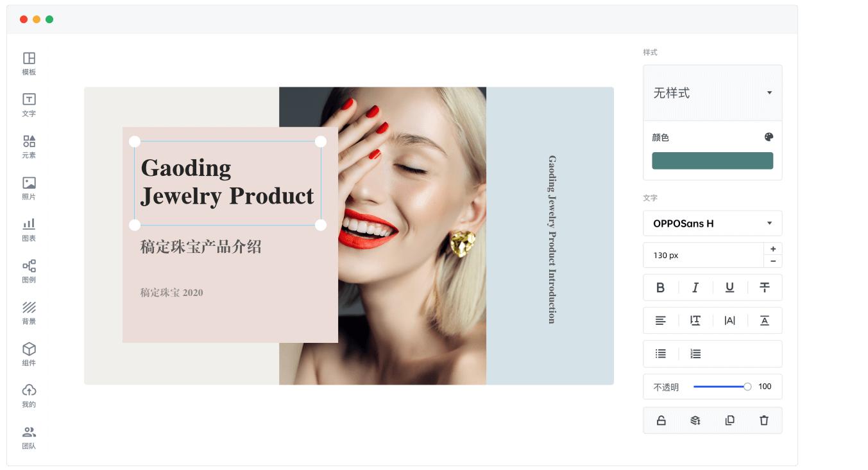Screen dimensions: 868x470
Task: Delete element with the trash icon
Action: pos(764,421)
